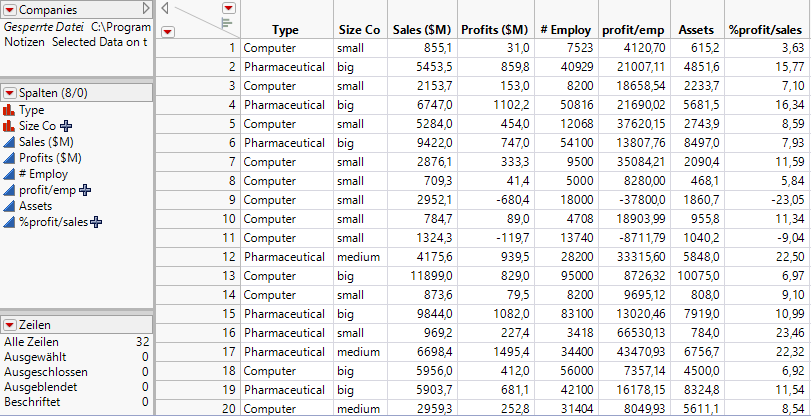Click Ausgeschlossen in the Zeilen panel

pos(46,372)
